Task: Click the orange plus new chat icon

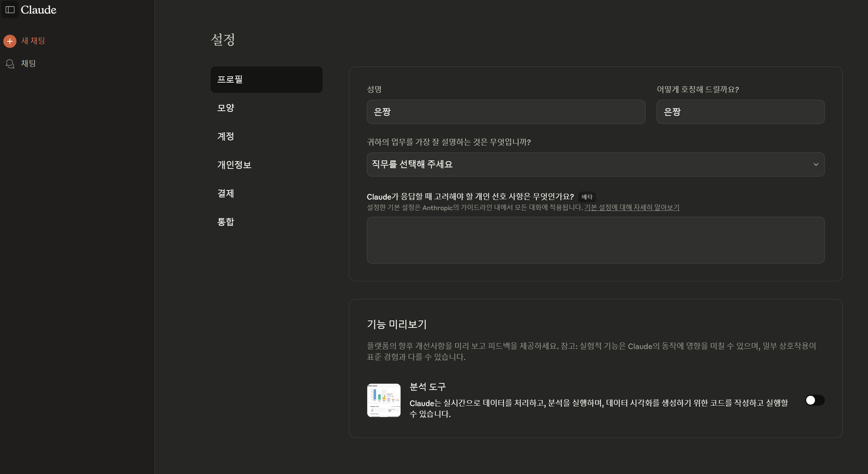Action: point(10,41)
